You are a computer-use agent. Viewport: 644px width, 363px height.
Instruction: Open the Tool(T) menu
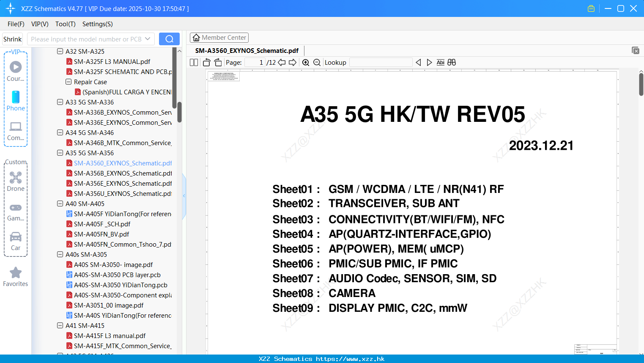coord(66,24)
